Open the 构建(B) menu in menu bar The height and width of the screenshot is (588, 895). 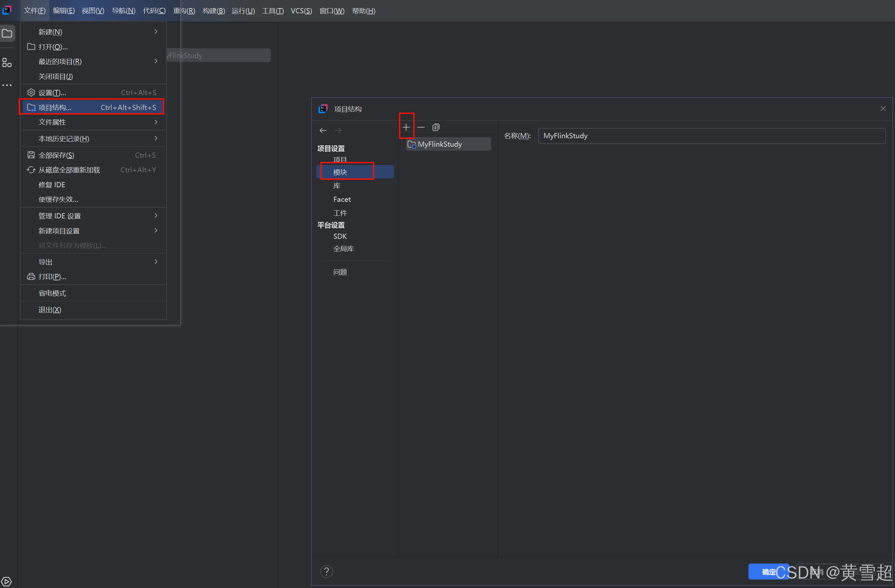tap(214, 11)
